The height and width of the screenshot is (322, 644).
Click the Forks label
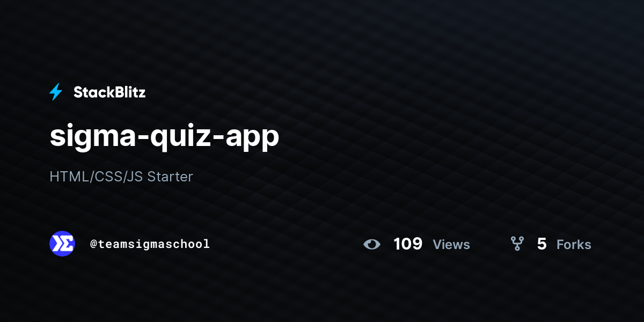pyautogui.click(x=574, y=245)
